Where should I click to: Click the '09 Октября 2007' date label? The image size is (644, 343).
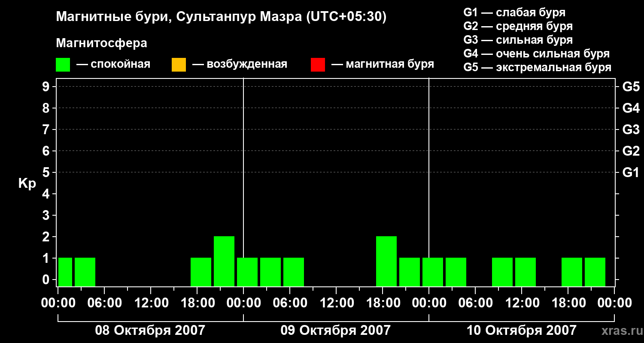tap(336, 331)
